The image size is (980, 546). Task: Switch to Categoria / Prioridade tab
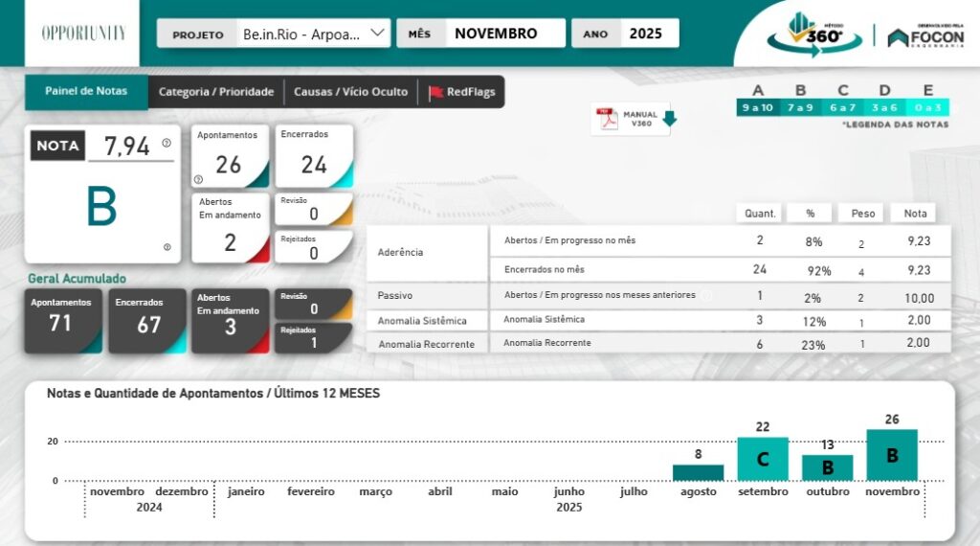point(216,92)
